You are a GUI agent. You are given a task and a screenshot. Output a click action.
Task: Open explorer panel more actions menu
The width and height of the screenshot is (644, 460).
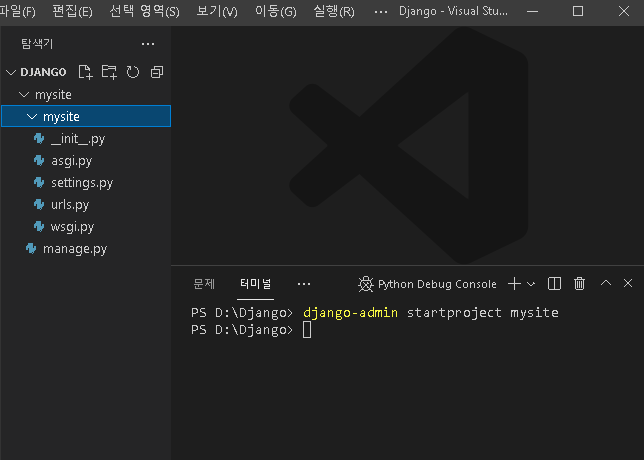coord(148,44)
